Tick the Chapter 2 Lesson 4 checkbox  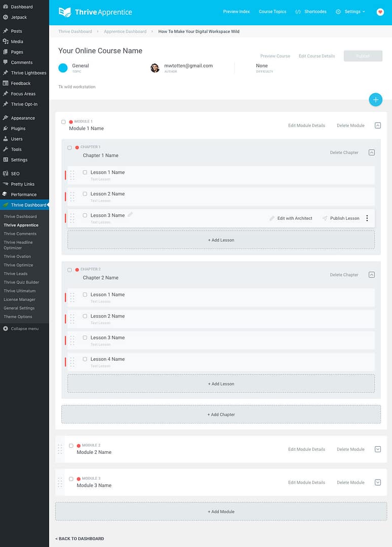pyautogui.click(x=85, y=359)
